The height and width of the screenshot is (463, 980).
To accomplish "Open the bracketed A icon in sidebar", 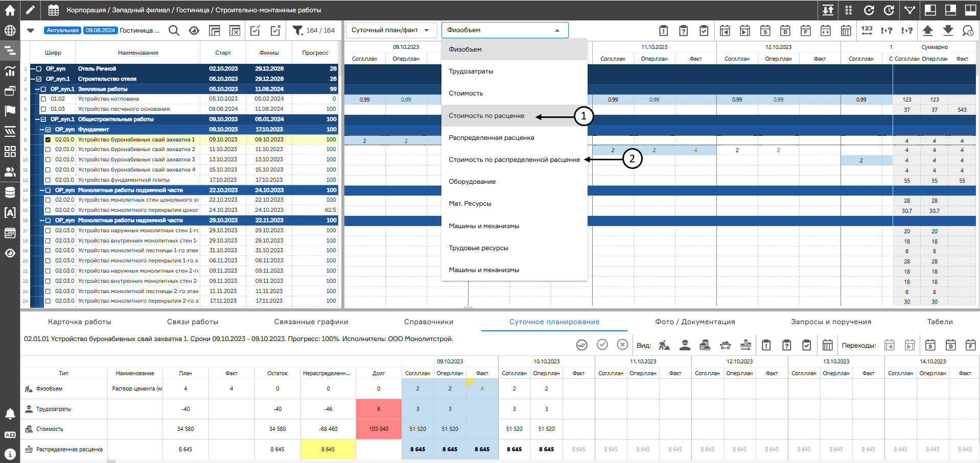I will (x=10, y=212).
